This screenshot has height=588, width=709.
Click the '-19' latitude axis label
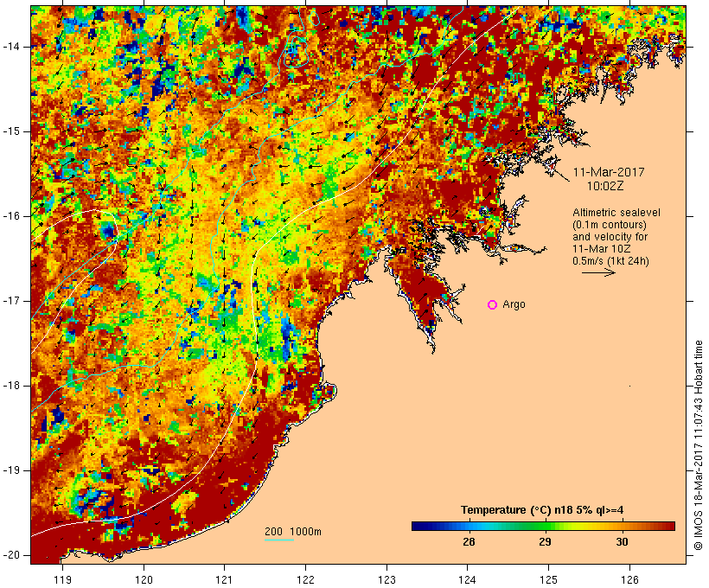[11, 470]
